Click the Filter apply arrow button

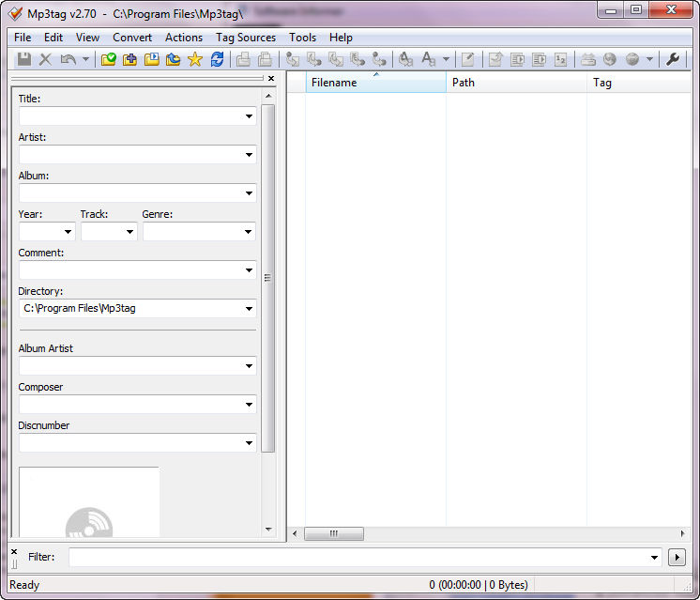pos(677,557)
